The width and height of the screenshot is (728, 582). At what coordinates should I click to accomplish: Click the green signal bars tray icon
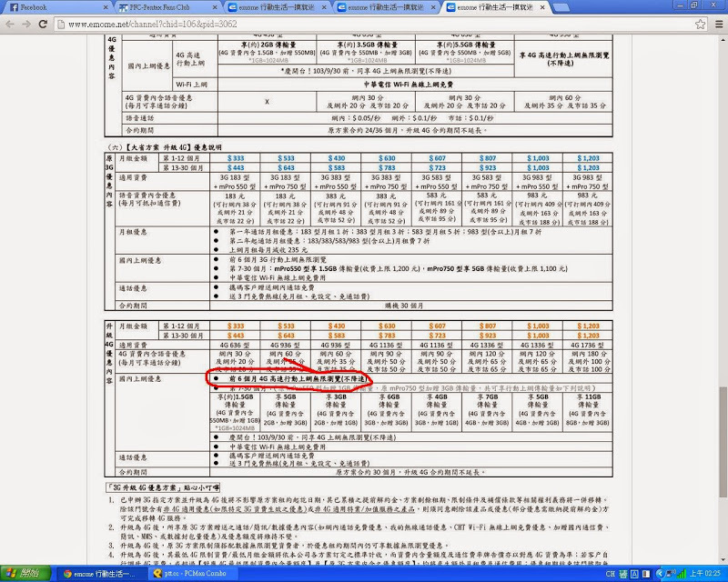[x=681, y=574]
